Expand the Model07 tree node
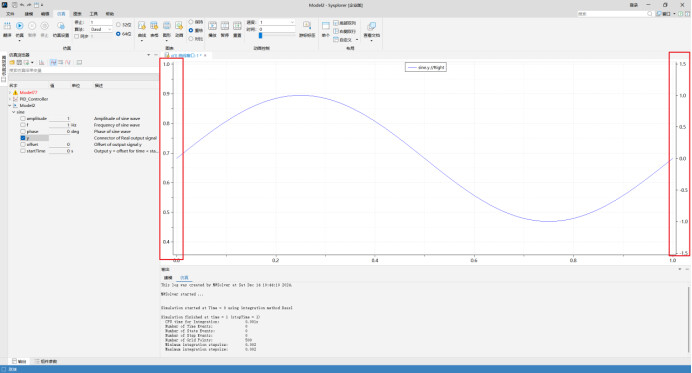 pyautogui.click(x=10, y=93)
